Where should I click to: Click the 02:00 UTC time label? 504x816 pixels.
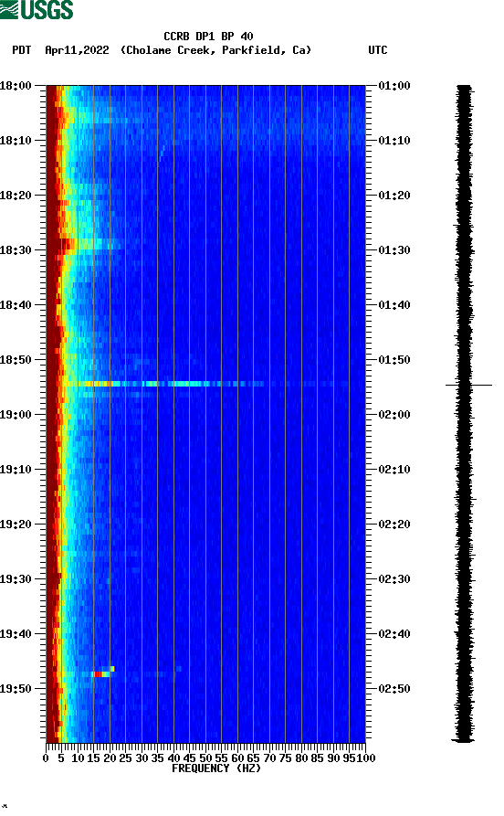coord(394,415)
